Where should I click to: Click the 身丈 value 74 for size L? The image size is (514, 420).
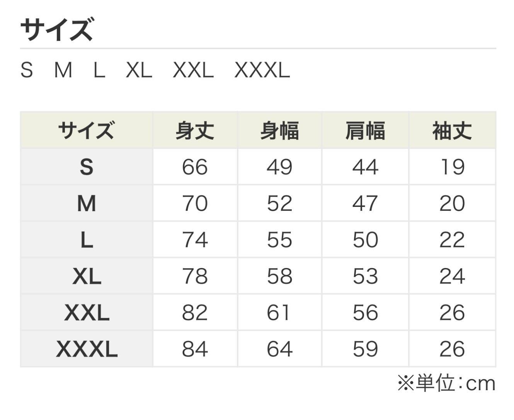tap(195, 240)
